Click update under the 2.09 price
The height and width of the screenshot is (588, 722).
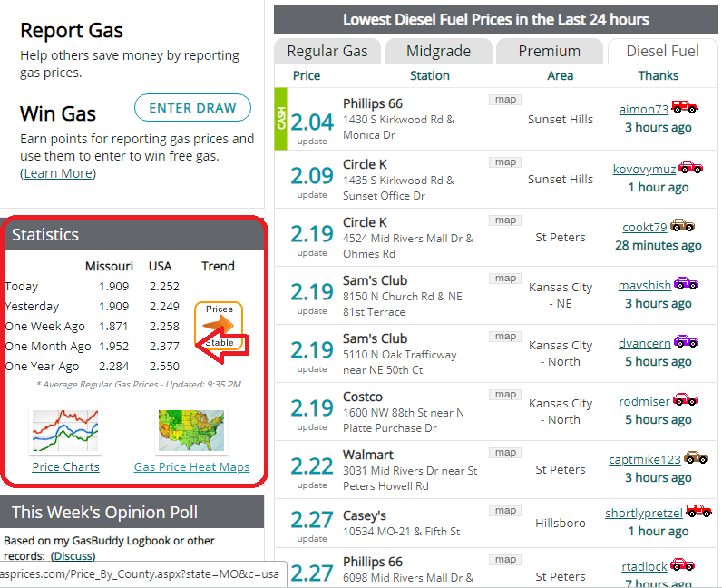point(312,195)
